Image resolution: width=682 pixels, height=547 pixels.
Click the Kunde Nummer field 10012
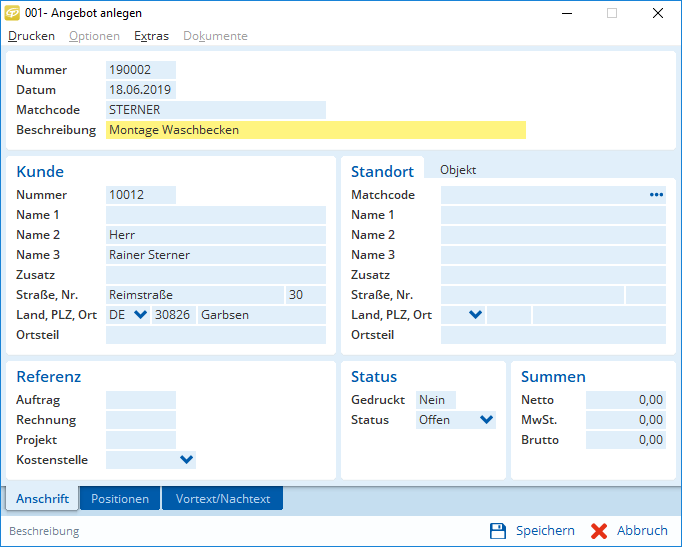[x=140, y=195]
